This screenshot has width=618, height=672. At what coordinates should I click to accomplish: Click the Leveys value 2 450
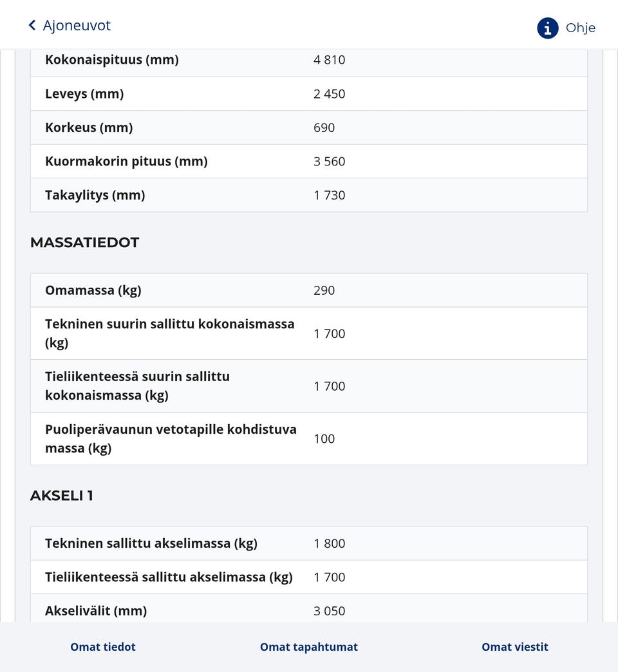point(330,94)
